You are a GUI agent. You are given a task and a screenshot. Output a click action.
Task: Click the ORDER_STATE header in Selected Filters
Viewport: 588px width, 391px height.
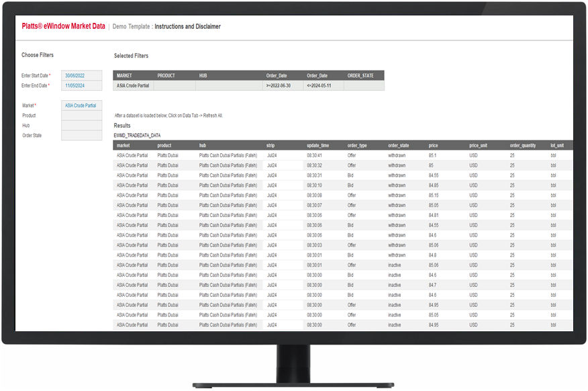[x=360, y=75]
